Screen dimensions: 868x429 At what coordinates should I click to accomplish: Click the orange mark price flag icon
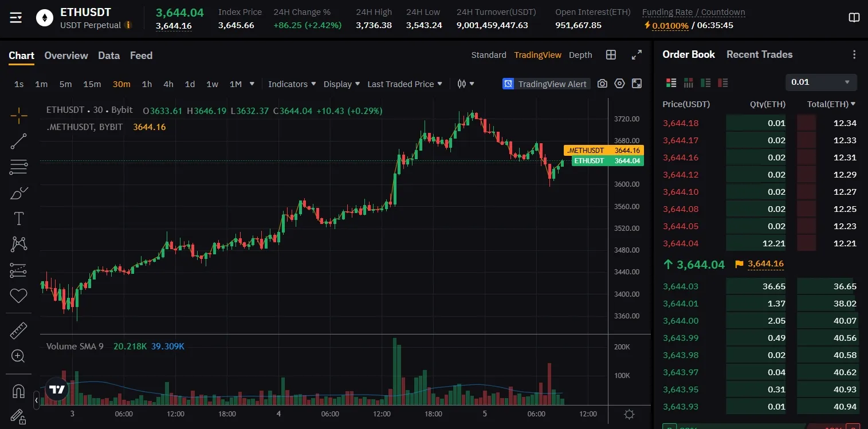click(739, 264)
